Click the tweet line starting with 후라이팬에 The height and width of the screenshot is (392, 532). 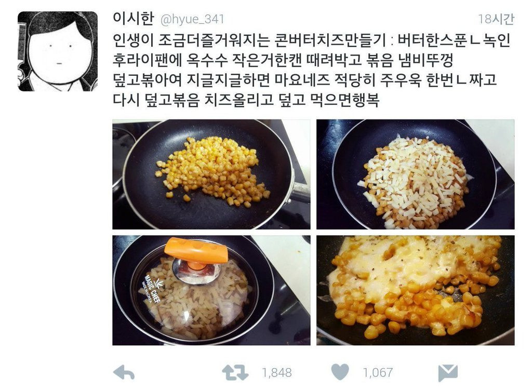coord(283,60)
